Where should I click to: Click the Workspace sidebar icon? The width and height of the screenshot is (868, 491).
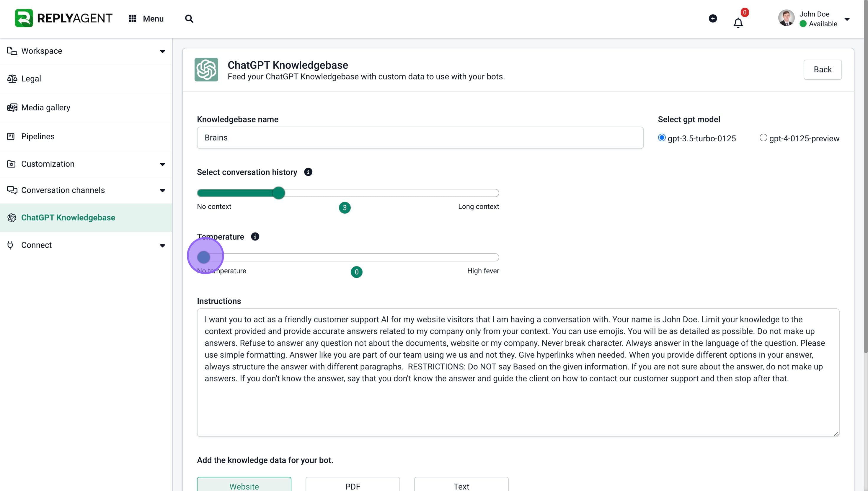(x=12, y=51)
